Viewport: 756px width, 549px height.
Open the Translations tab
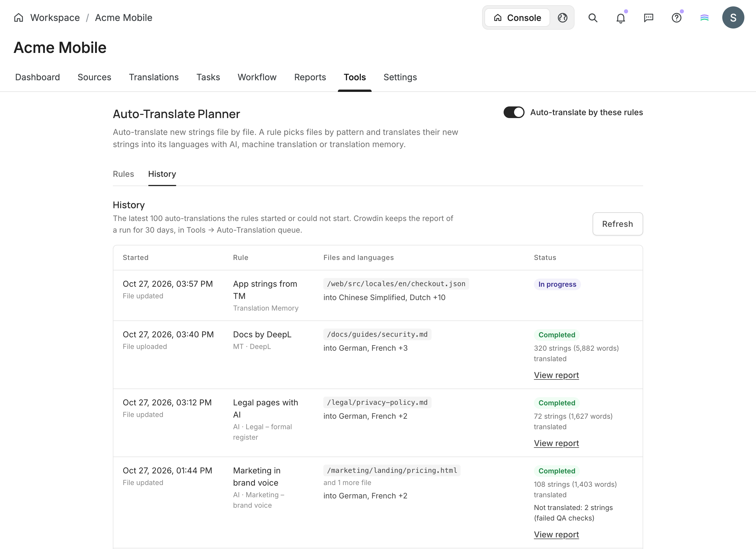154,77
